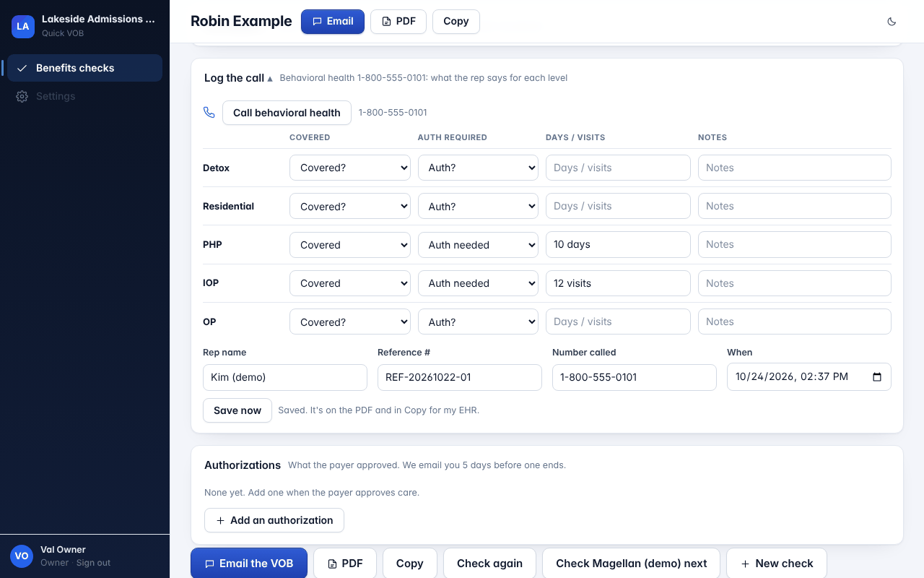Click the bottom PDF button
The image size is (924, 578).
(x=345, y=564)
